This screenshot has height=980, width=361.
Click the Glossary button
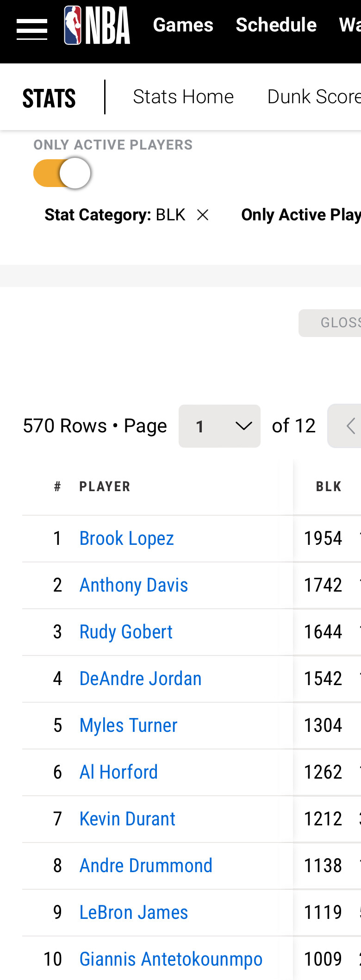pyautogui.click(x=330, y=323)
